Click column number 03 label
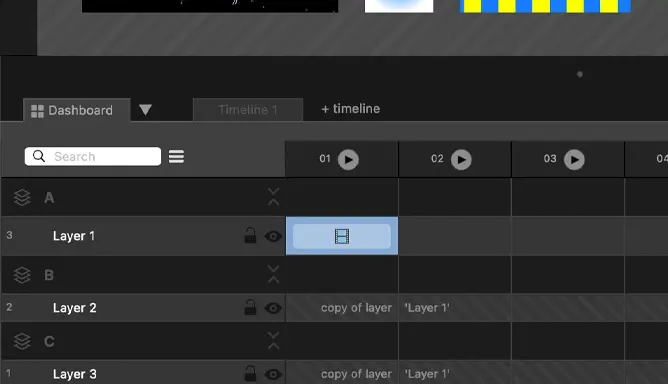Image resolution: width=668 pixels, height=384 pixels. [550, 159]
